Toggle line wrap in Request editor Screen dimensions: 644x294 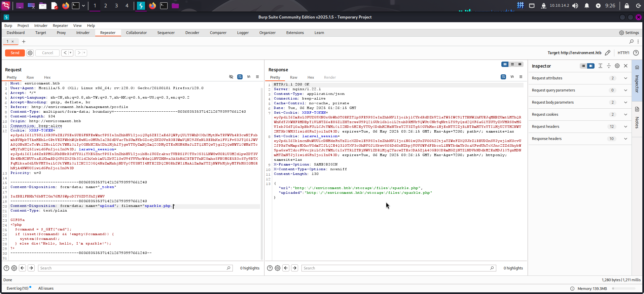(240, 77)
